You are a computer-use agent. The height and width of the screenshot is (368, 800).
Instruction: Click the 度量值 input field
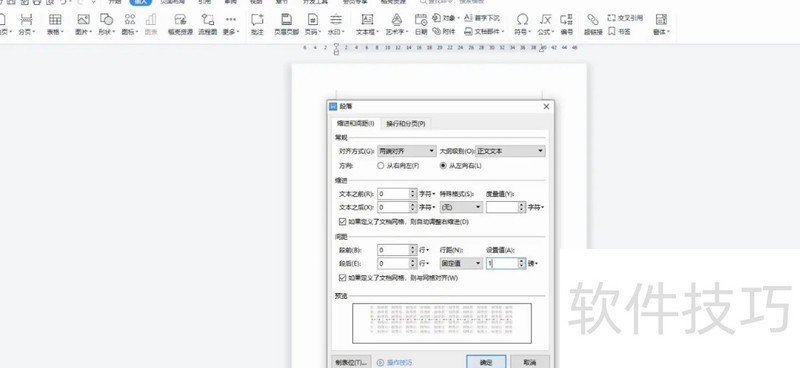[502, 207]
